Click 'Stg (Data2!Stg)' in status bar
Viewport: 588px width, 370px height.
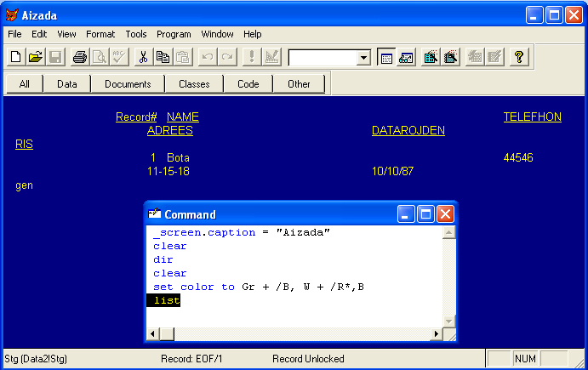tap(36, 359)
